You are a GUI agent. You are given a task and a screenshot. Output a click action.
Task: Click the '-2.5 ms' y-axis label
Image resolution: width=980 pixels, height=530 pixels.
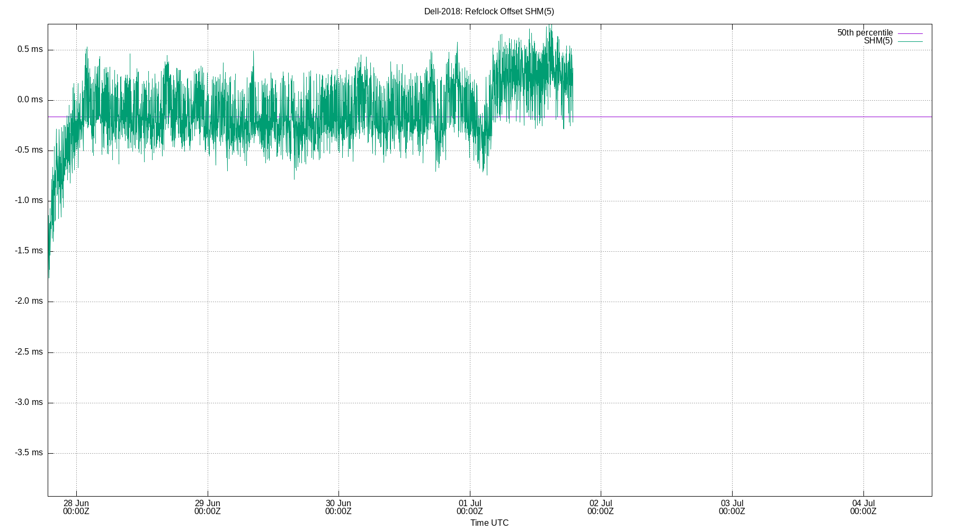click(29, 352)
